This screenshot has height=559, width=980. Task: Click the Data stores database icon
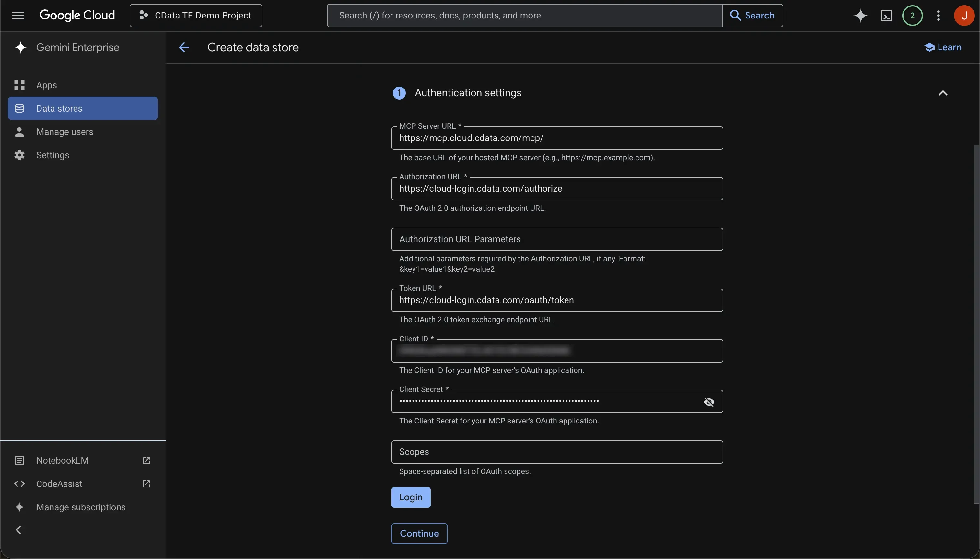coord(19,108)
